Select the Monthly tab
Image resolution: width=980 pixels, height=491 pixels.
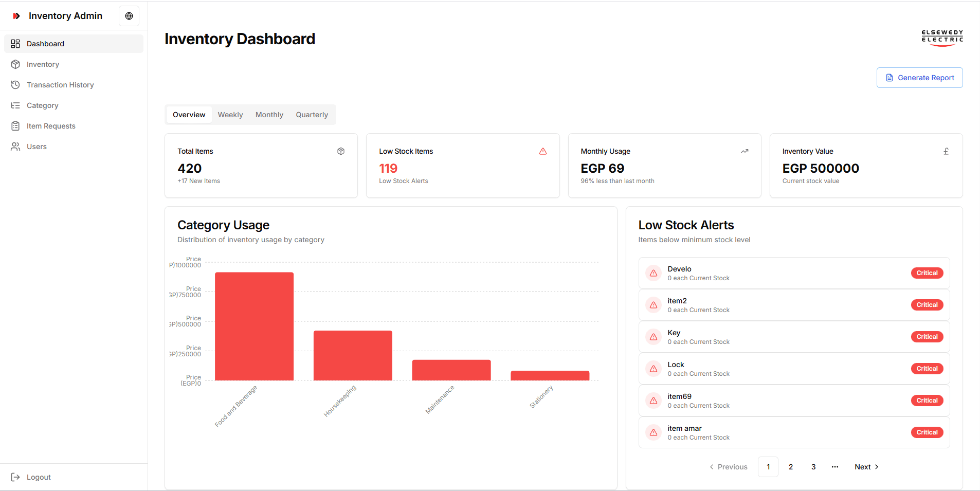coord(269,115)
